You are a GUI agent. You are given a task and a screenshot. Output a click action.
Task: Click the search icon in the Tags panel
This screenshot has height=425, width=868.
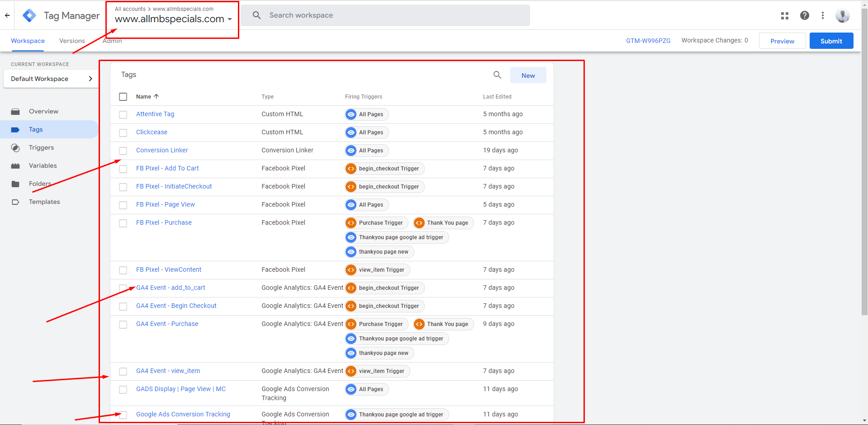[497, 75]
